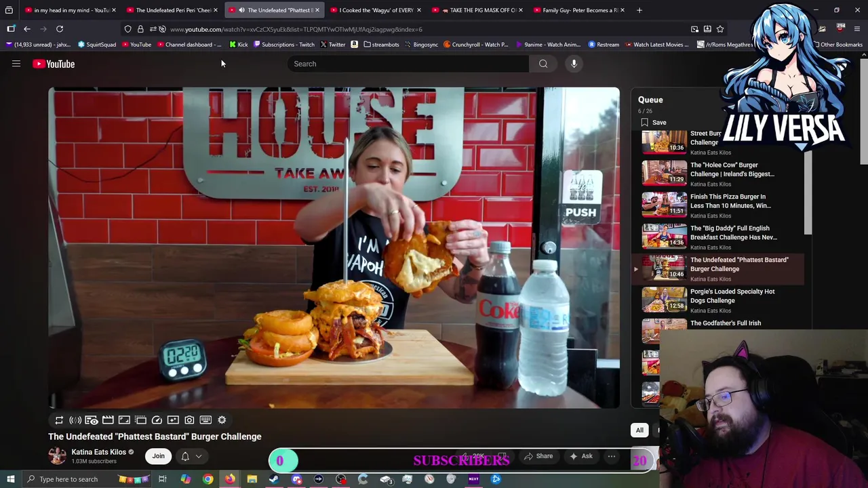Screen dimensions: 868x488
Task: Click the Share button
Action: 539,456
